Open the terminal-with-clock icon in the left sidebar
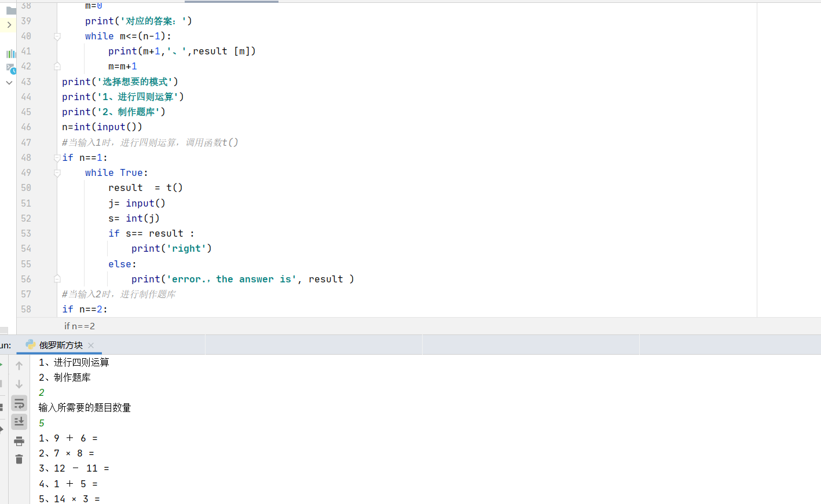Screen dimensions: 821x504 point(11,68)
